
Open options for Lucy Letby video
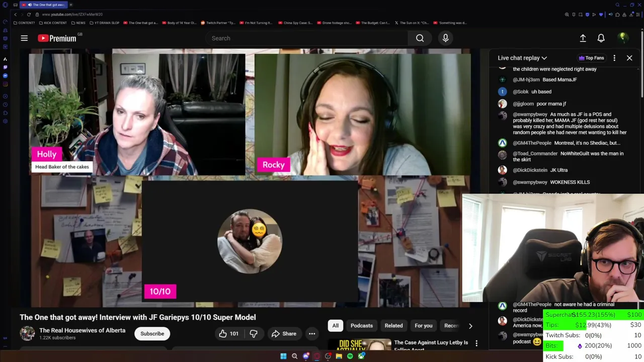(476, 343)
